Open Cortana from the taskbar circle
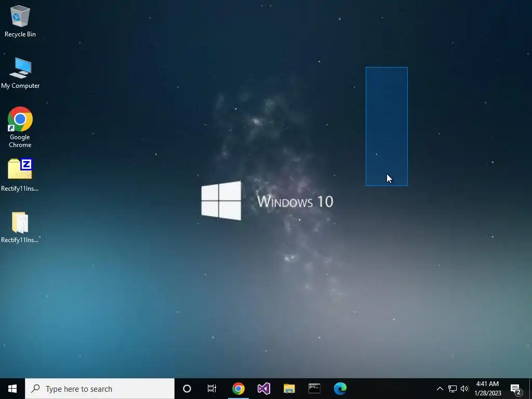 pyautogui.click(x=187, y=389)
